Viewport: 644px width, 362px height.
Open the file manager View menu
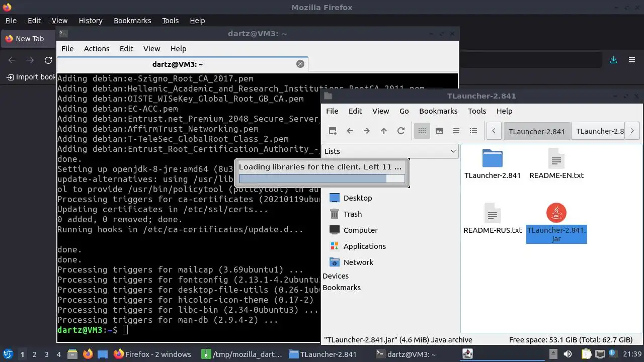click(x=380, y=111)
